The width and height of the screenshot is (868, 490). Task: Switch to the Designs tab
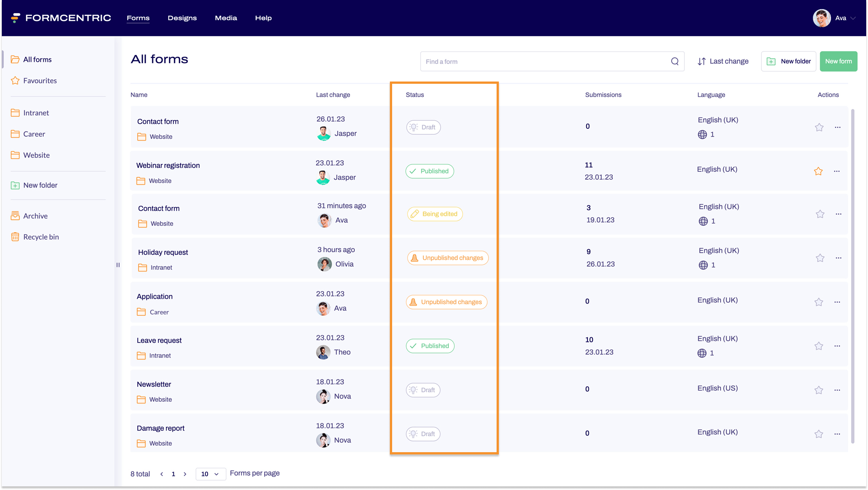pyautogui.click(x=182, y=18)
